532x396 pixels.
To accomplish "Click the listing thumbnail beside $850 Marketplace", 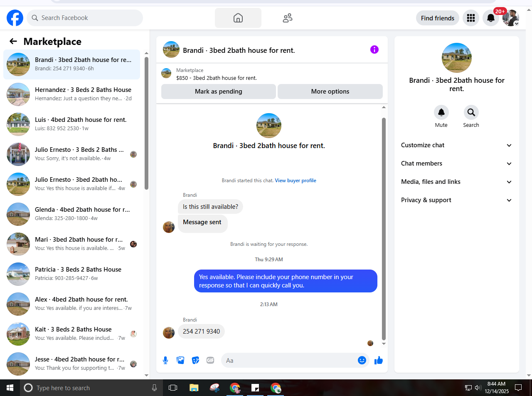I will coord(166,73).
